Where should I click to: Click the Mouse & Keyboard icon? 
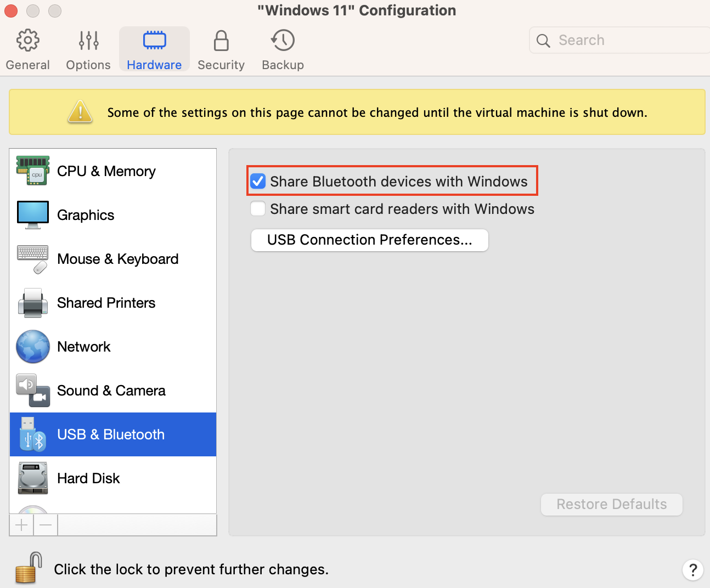pyautogui.click(x=33, y=259)
